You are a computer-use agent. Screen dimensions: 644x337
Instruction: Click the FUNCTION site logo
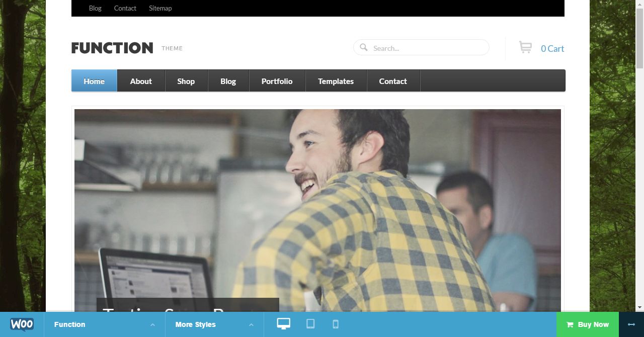pyautogui.click(x=112, y=48)
